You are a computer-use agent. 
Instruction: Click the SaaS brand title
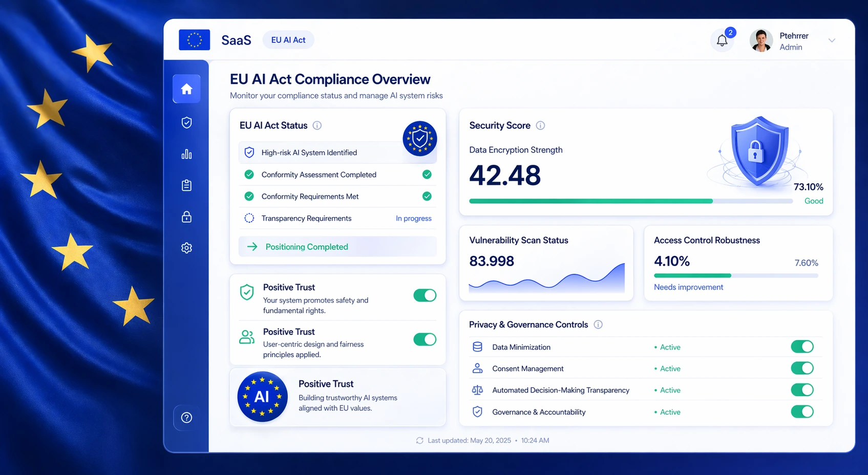point(236,40)
